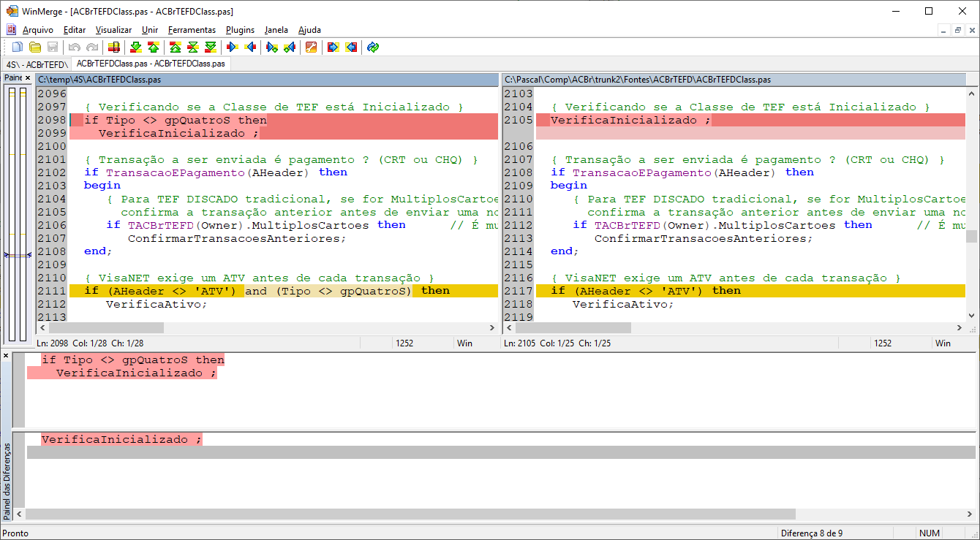Screen dimensions: 980x540
Task: Click left line 2107 ConfirmarTransacoesAnteriores
Action: click(x=237, y=238)
